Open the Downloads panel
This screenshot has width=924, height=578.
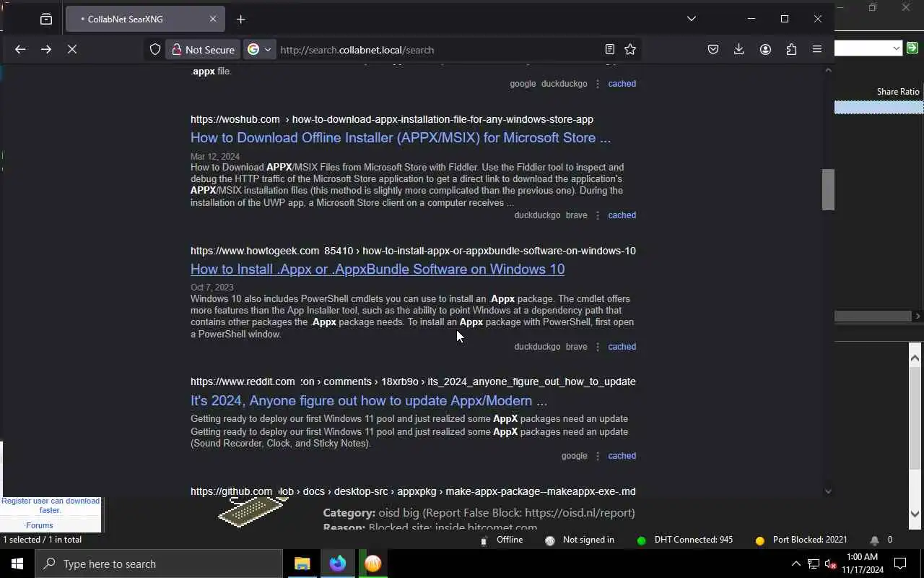[x=739, y=50]
